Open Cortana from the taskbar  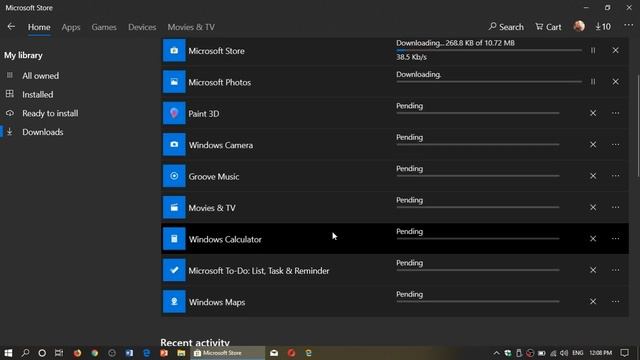pos(42,353)
